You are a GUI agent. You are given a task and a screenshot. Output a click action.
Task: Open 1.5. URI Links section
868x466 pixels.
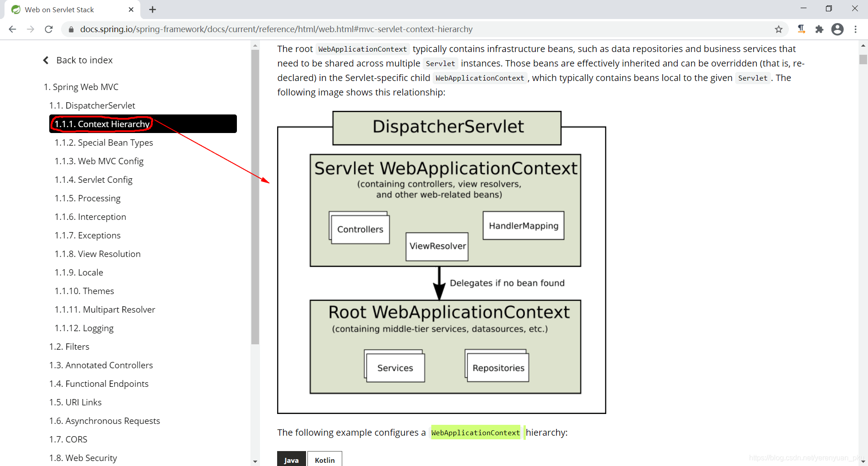click(x=75, y=402)
